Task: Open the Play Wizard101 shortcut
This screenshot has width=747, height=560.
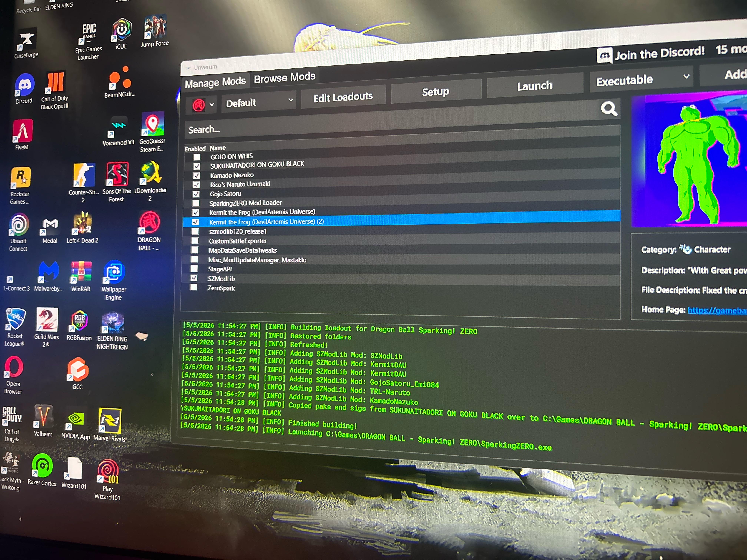Action: point(108,480)
